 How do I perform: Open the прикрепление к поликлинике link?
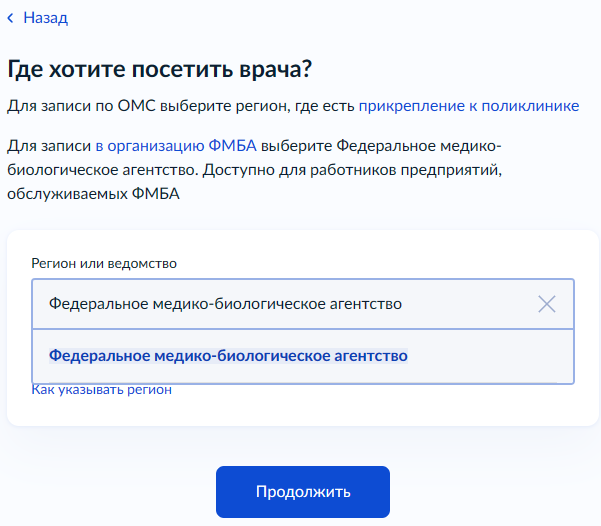pyautogui.click(x=468, y=106)
